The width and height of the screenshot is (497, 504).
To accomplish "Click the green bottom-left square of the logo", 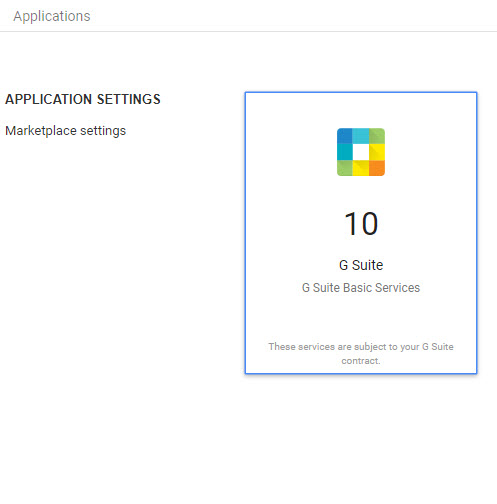I will 345,168.
